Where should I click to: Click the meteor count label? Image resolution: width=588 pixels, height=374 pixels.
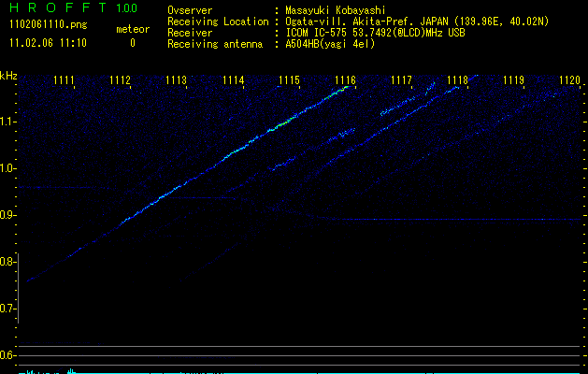tap(133, 29)
